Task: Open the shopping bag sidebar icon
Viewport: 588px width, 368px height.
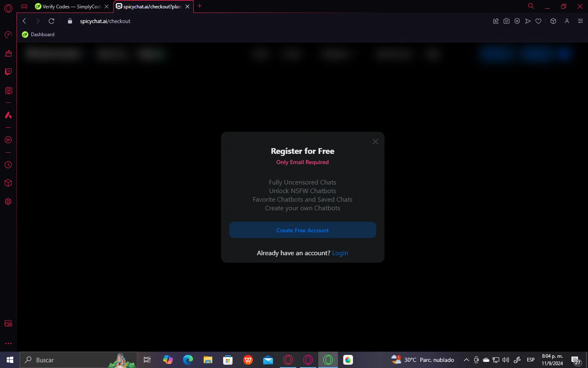Action: pyautogui.click(x=8, y=53)
